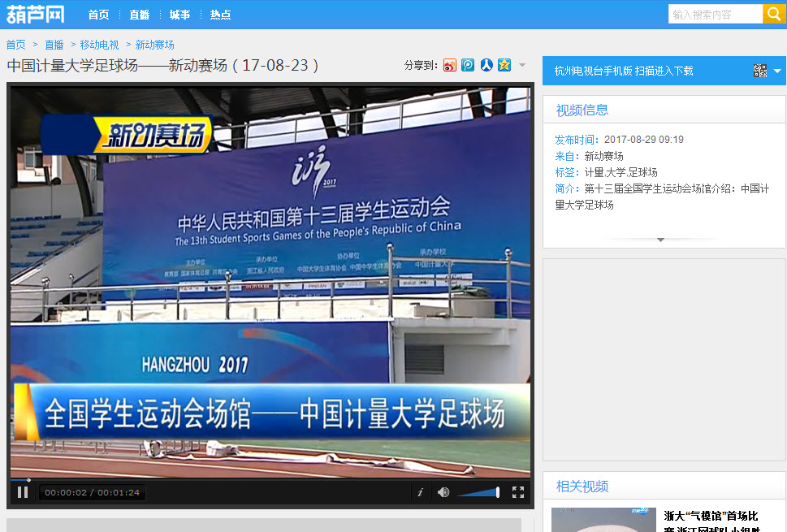Mute the video speaker
Image resolution: width=787 pixels, height=532 pixels.
(443, 492)
